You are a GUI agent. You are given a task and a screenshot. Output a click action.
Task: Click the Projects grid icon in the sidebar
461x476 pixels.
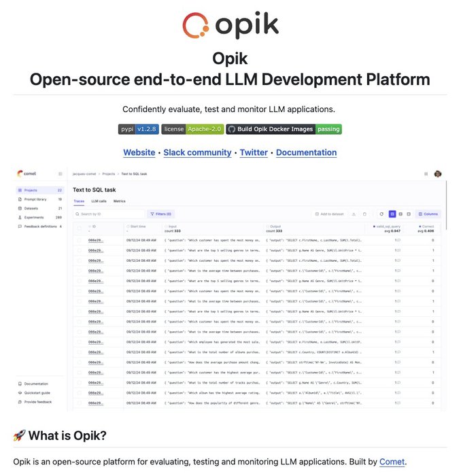20,190
